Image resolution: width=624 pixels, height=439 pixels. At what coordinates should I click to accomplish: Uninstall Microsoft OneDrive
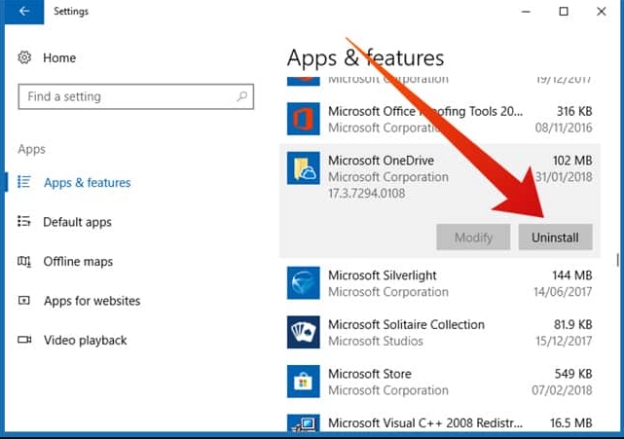(555, 237)
